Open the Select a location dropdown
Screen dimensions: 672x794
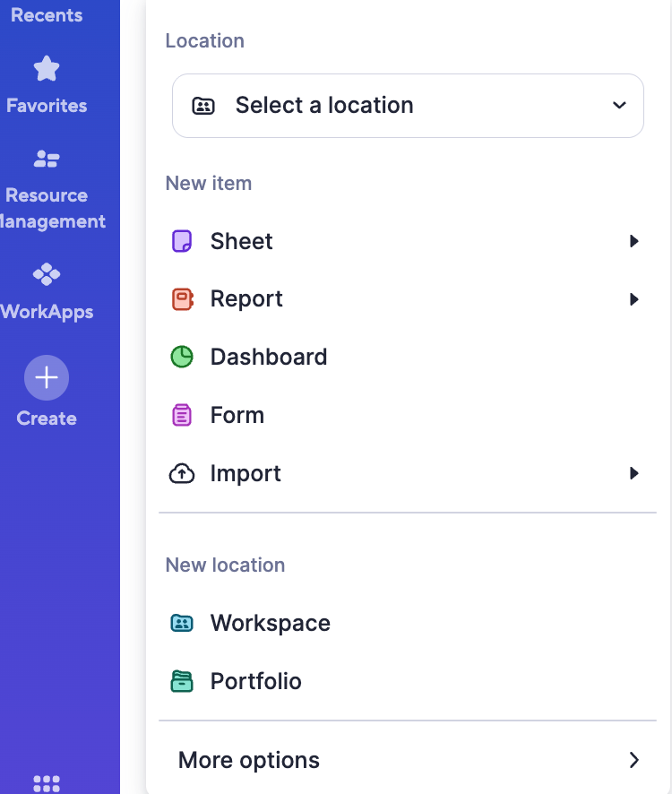click(408, 106)
